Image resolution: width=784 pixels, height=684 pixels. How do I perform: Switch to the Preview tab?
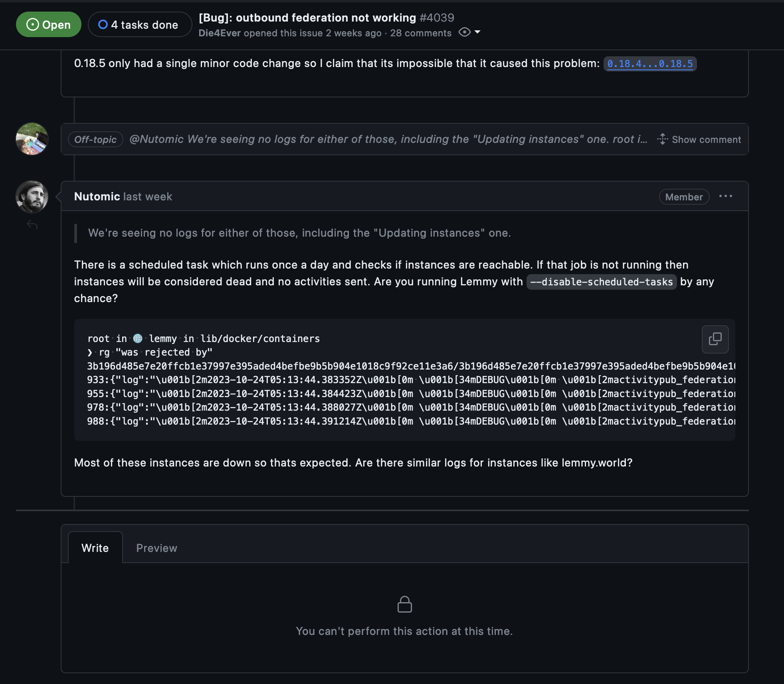click(156, 548)
